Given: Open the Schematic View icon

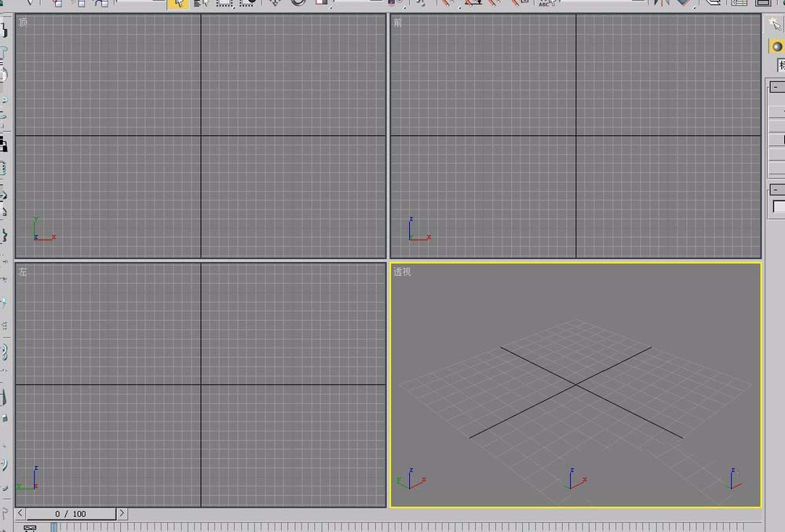Looking at the screenshot, I should coord(764,2).
